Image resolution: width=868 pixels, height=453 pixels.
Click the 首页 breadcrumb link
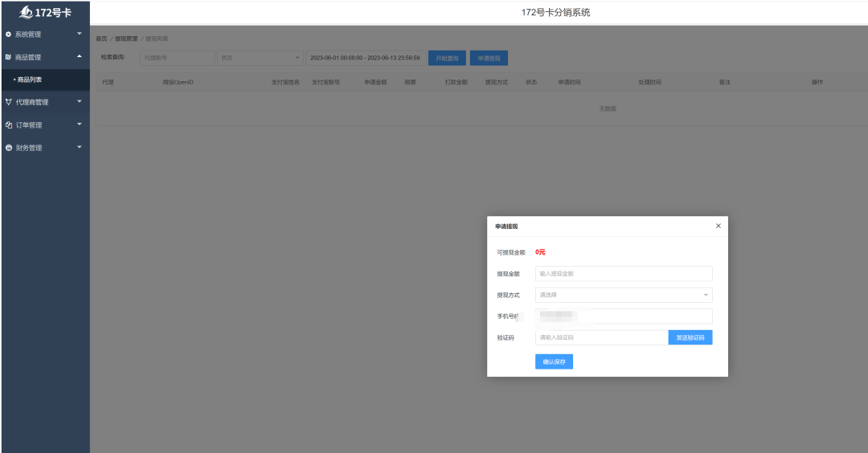coord(101,39)
